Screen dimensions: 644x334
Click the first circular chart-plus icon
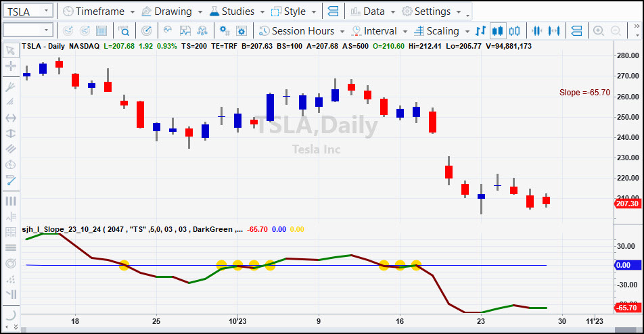pos(68,31)
